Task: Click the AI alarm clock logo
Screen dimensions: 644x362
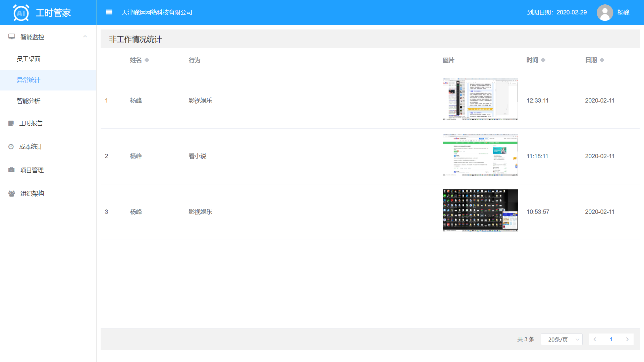Action: point(21,13)
